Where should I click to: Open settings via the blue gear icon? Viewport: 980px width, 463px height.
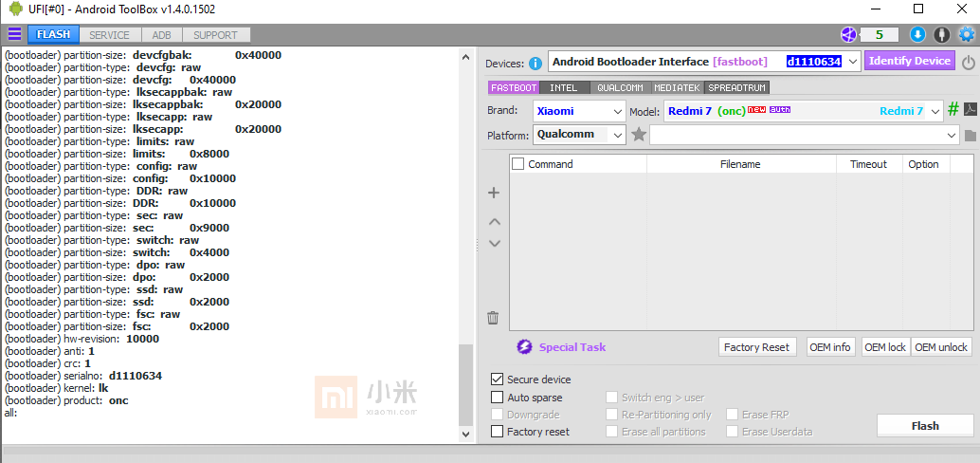tap(966, 34)
